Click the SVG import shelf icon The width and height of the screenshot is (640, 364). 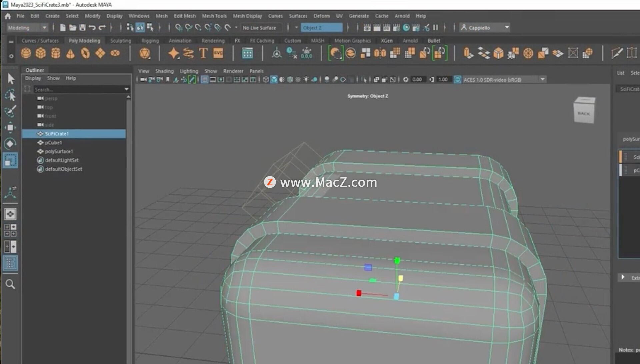click(218, 53)
